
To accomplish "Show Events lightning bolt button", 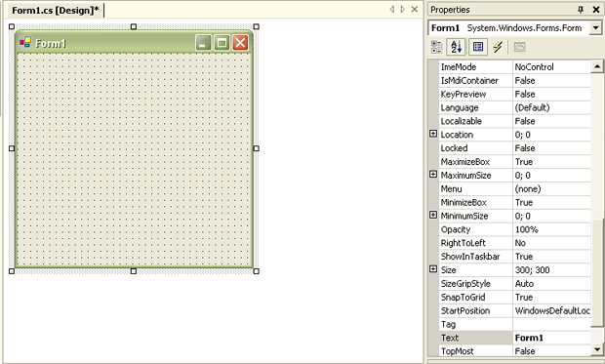I will tap(498, 47).
